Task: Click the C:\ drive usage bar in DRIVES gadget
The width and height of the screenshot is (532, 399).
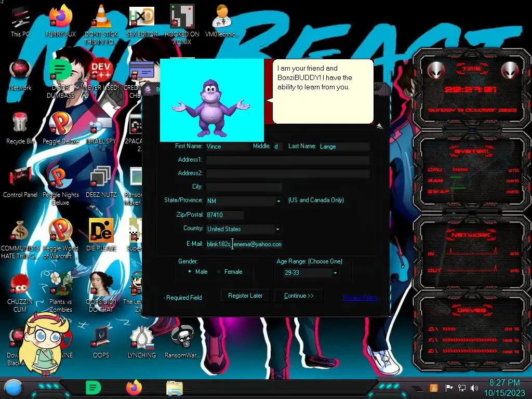Action: pos(448,329)
